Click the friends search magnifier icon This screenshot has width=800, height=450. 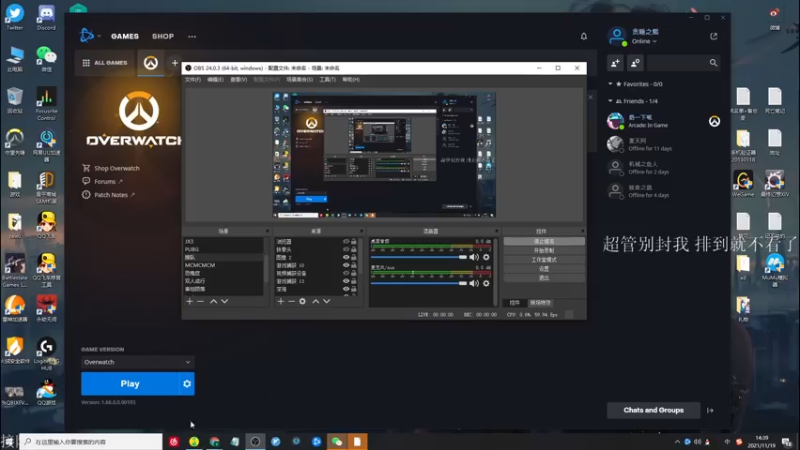click(x=713, y=63)
